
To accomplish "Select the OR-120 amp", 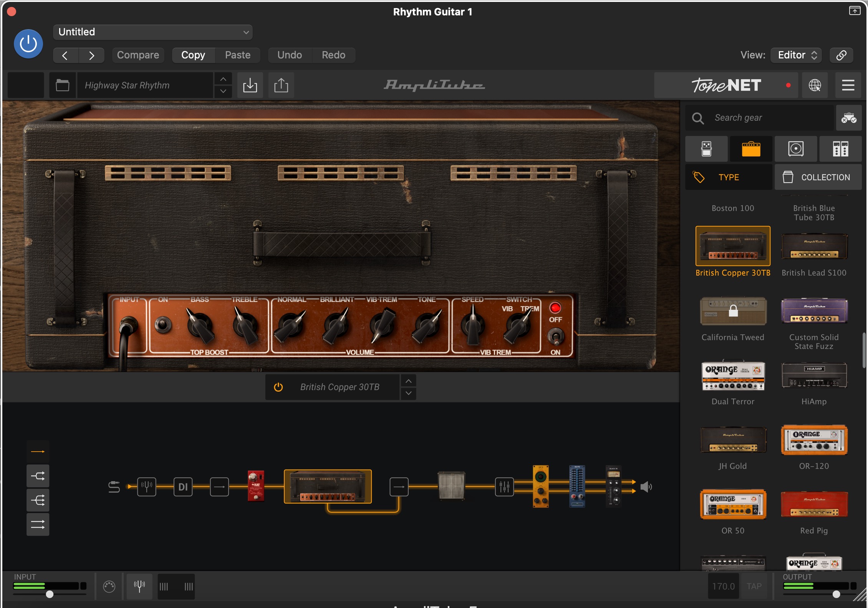I will pyautogui.click(x=814, y=440).
